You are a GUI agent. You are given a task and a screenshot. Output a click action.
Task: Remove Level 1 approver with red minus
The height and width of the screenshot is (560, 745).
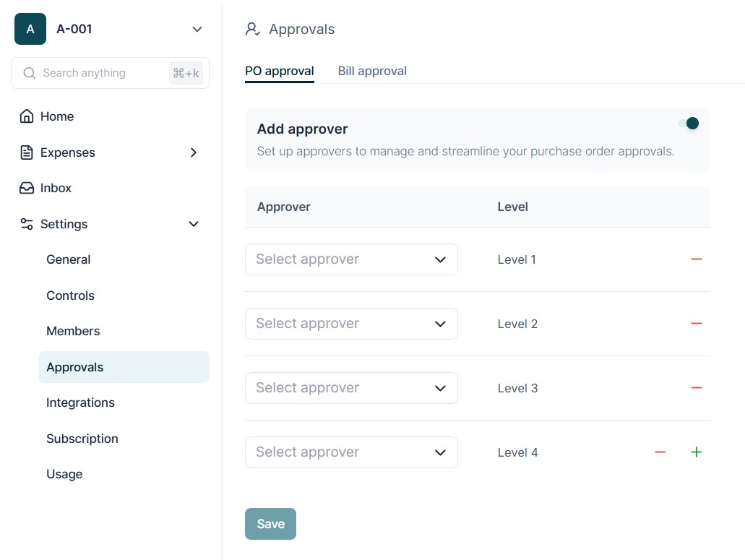(x=696, y=259)
